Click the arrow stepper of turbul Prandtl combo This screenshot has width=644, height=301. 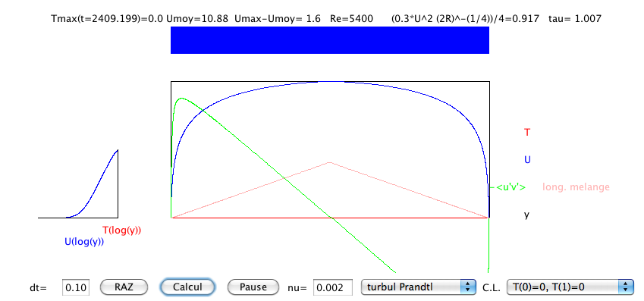pyautogui.click(x=468, y=287)
